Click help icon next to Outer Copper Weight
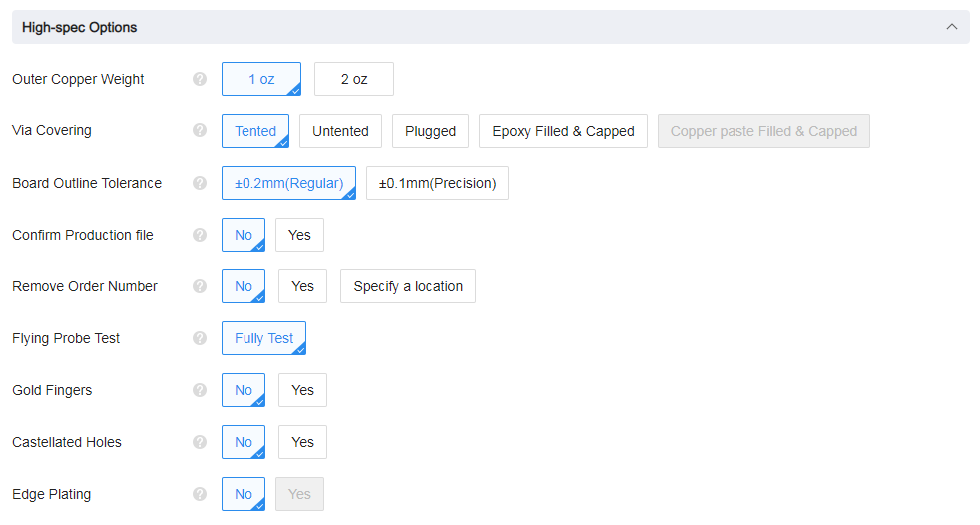Viewport: 980px width, 525px height. [200, 79]
